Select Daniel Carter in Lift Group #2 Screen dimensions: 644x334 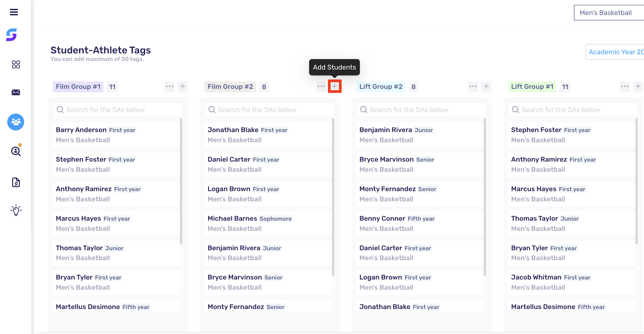point(420,253)
